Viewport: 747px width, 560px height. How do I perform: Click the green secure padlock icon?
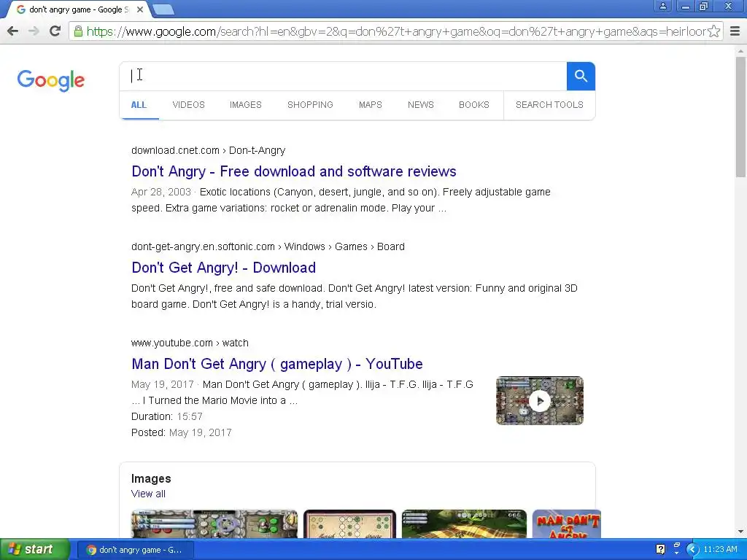click(78, 31)
